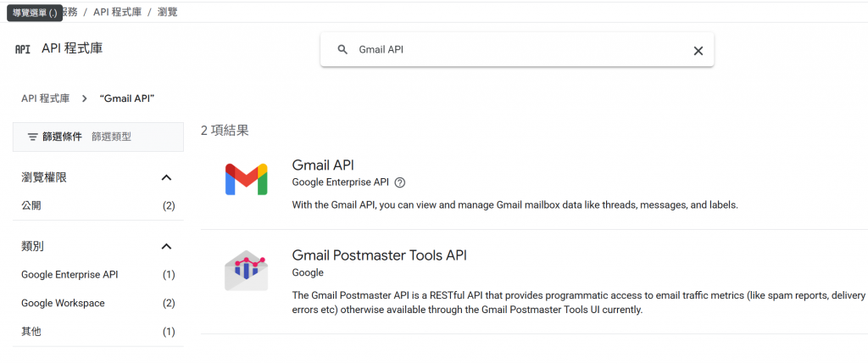Filter by Google Workspace category

pos(63,303)
